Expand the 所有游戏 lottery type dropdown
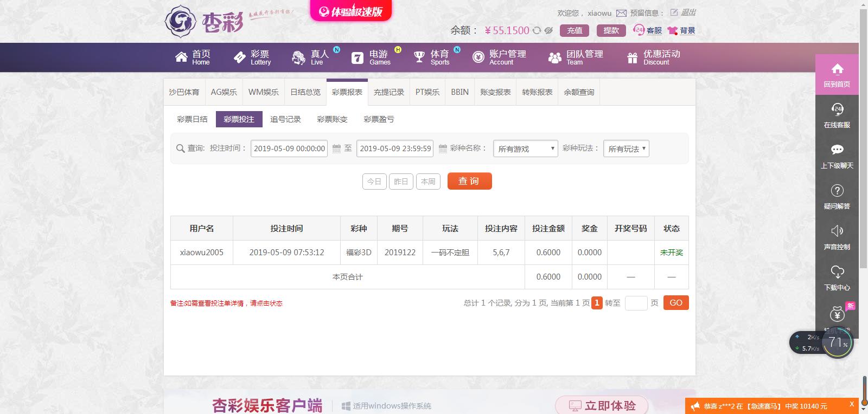 pyautogui.click(x=525, y=148)
